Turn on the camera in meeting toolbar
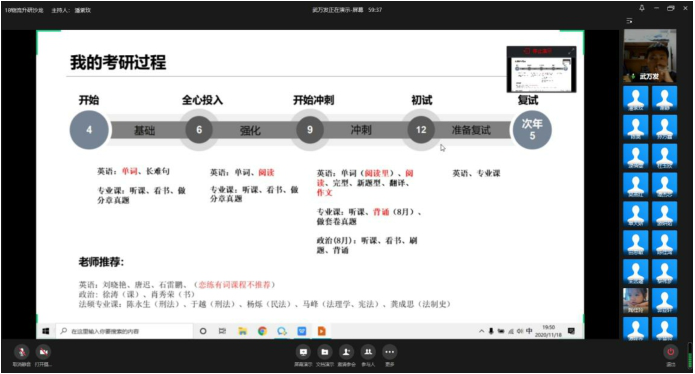Viewport: 695px width, 374px height. [x=43, y=352]
